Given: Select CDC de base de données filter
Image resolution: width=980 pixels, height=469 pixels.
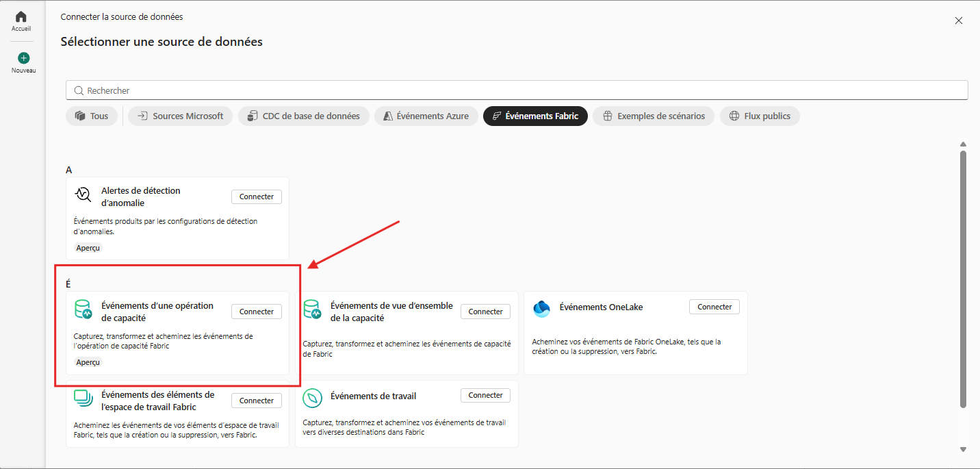Looking at the screenshot, I should coord(304,116).
